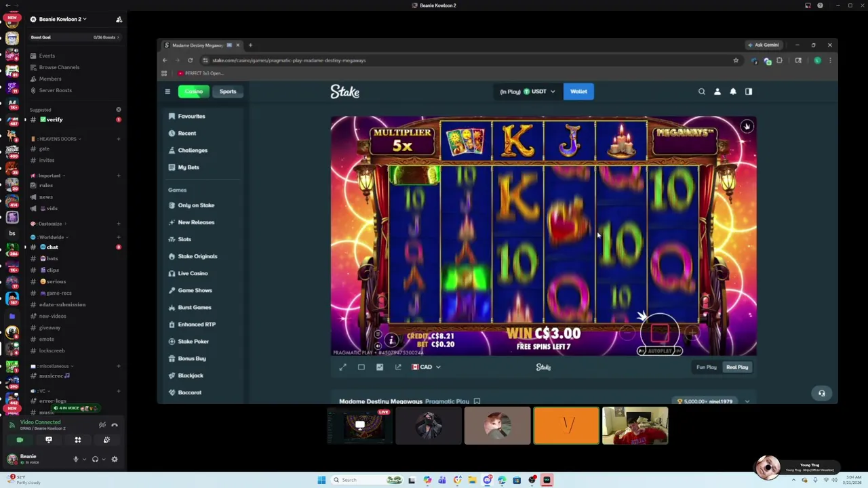Open the Stake Wallet
868x488 pixels.
click(578, 91)
